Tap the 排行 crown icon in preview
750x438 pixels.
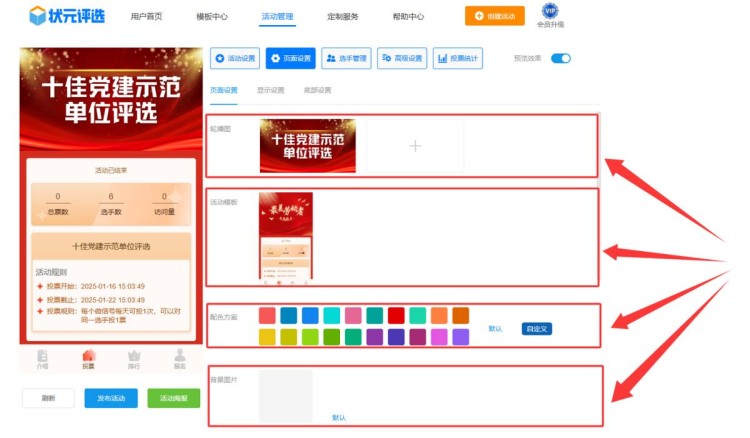(x=134, y=357)
